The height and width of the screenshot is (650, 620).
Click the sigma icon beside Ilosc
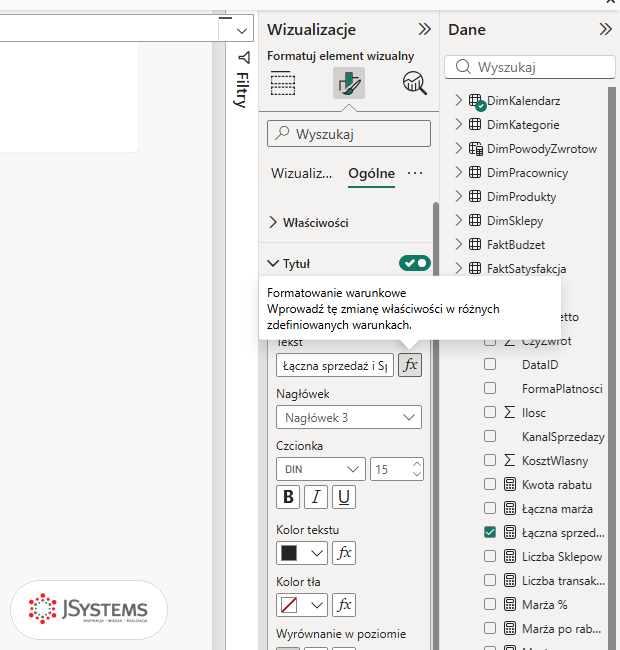tap(510, 412)
